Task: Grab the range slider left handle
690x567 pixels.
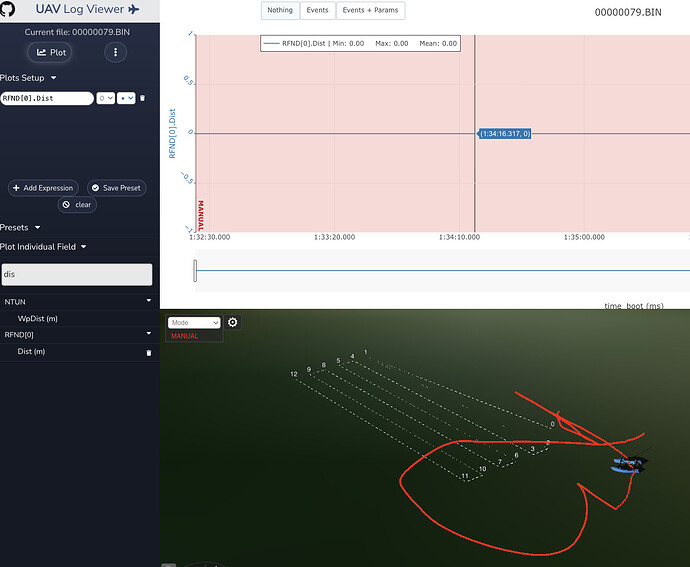Action: [x=195, y=270]
